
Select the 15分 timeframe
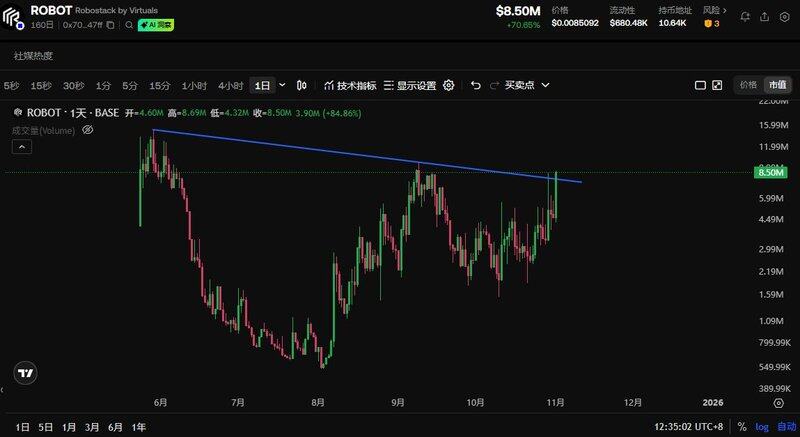(x=160, y=86)
